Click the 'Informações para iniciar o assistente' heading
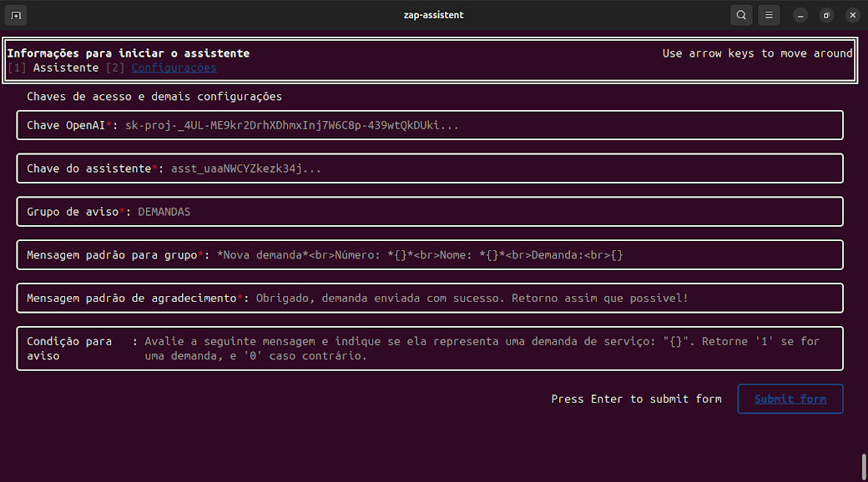 [x=129, y=53]
